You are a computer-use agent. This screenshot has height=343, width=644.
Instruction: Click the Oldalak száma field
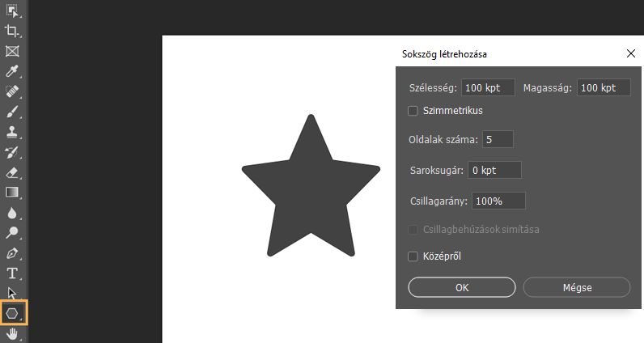coord(498,139)
